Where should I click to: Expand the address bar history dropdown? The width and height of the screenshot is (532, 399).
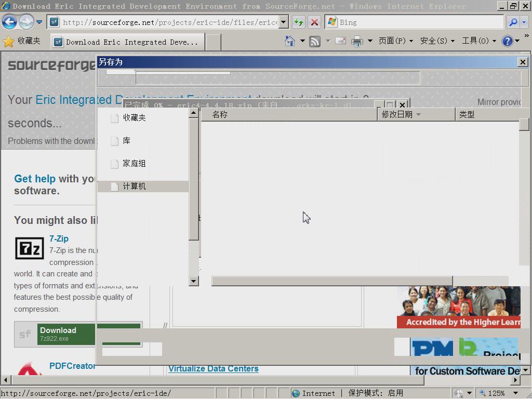tap(284, 22)
